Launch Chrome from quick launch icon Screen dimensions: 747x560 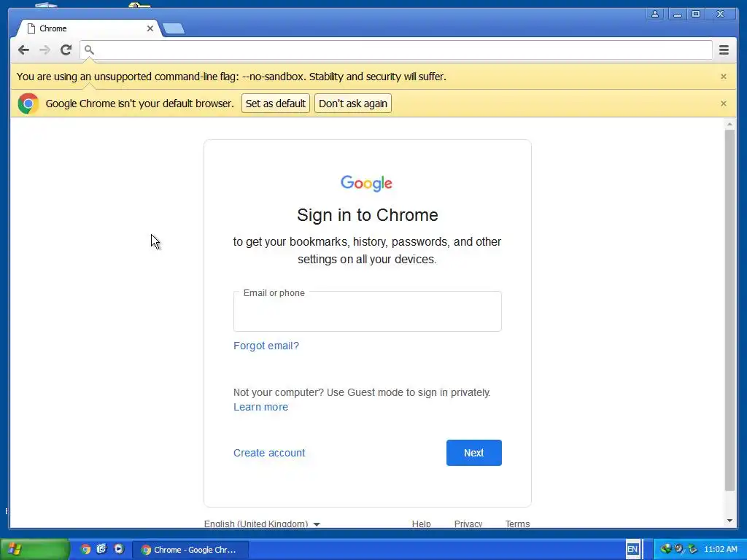coord(85,549)
